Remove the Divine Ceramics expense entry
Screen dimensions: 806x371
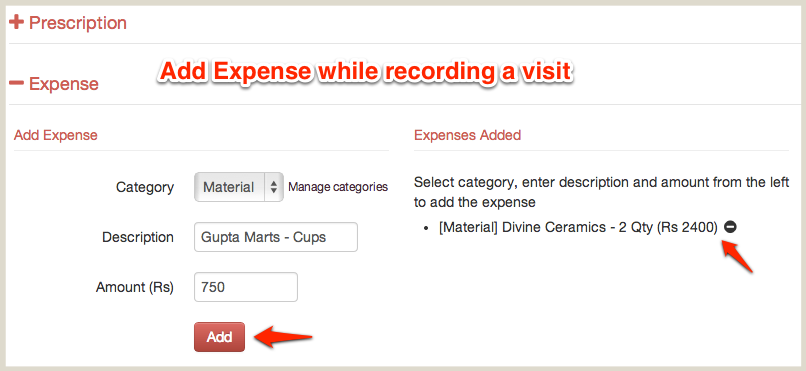(x=730, y=227)
